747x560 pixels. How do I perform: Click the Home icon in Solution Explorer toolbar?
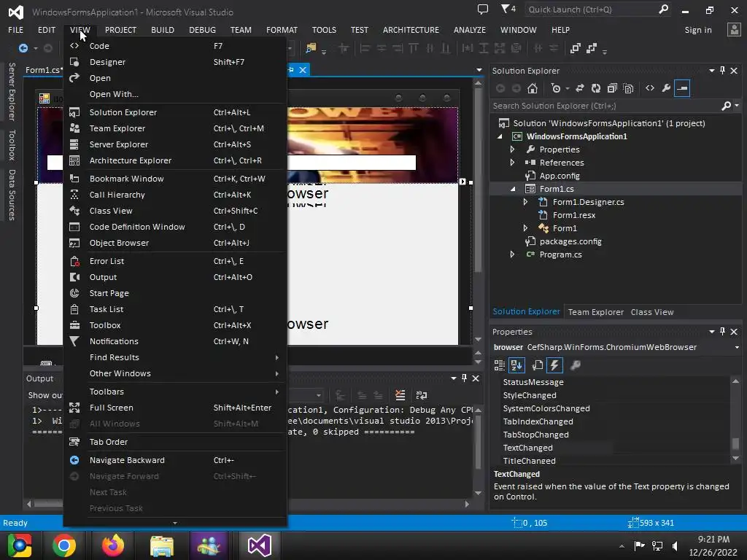532,88
